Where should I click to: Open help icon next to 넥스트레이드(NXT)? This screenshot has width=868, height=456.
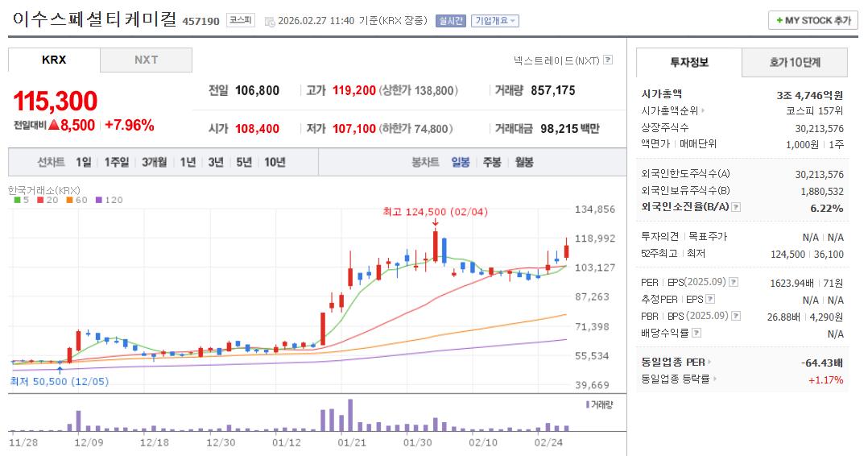tap(608, 60)
